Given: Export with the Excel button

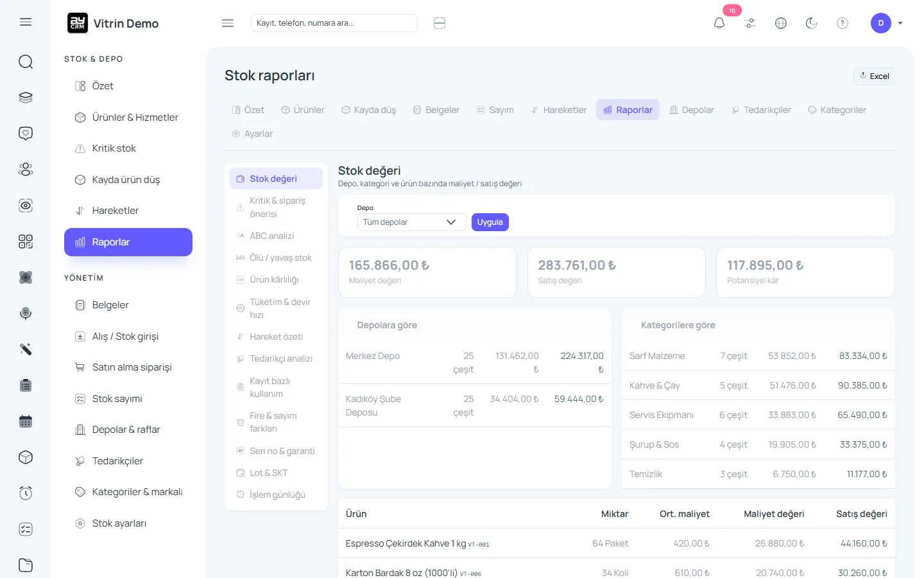Looking at the screenshot, I should pyautogui.click(x=874, y=76).
